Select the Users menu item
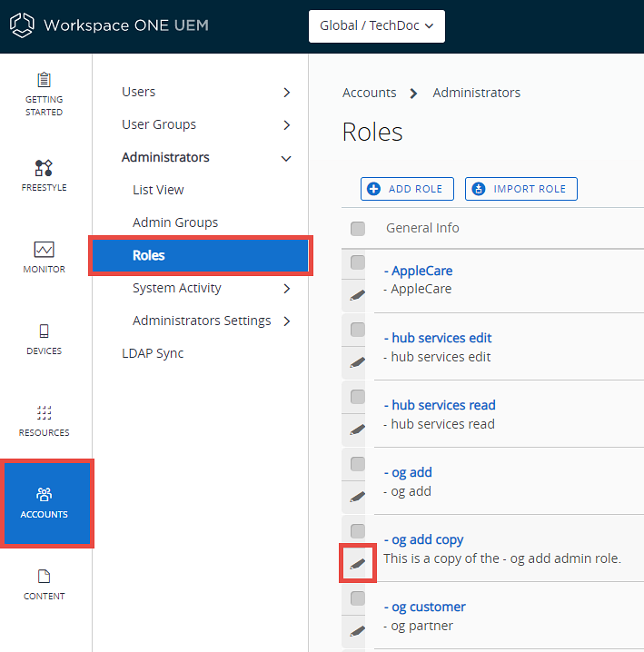 pyautogui.click(x=139, y=92)
